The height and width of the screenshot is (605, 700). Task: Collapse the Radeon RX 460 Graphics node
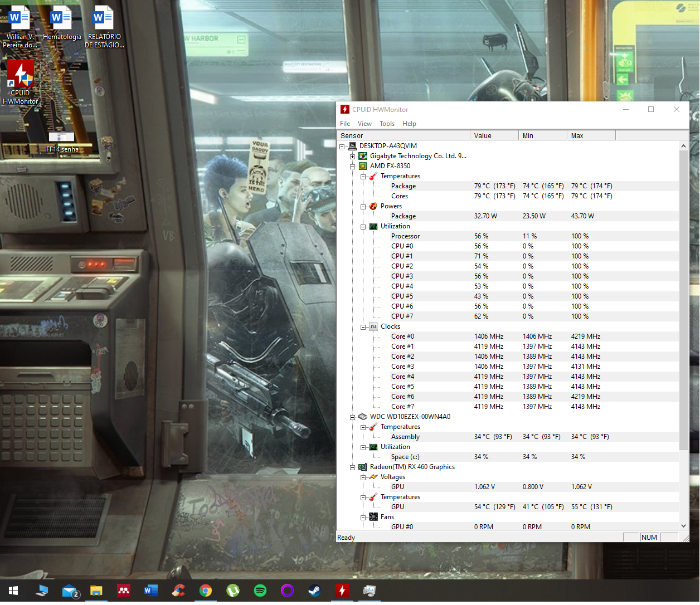click(x=352, y=467)
